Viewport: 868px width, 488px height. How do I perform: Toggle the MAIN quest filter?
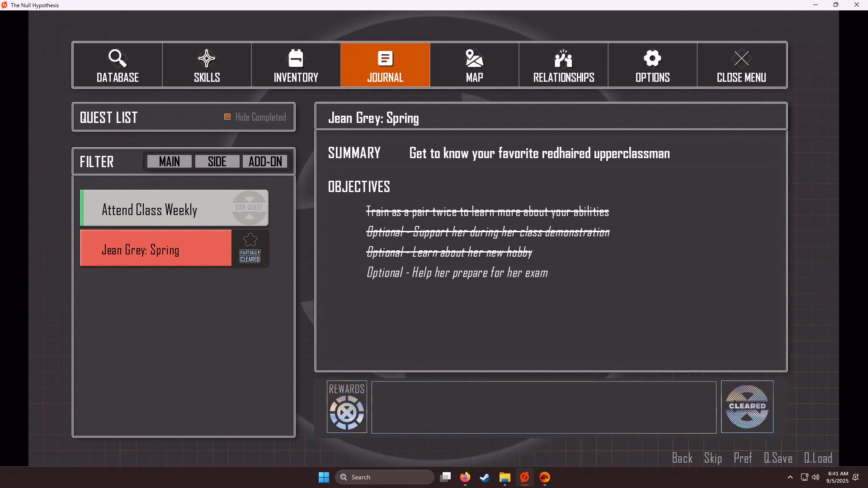click(x=170, y=161)
